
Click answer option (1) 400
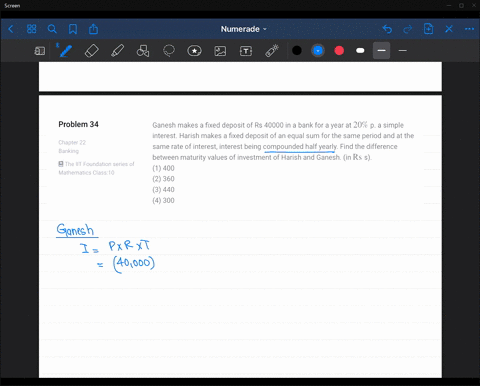tap(163, 168)
